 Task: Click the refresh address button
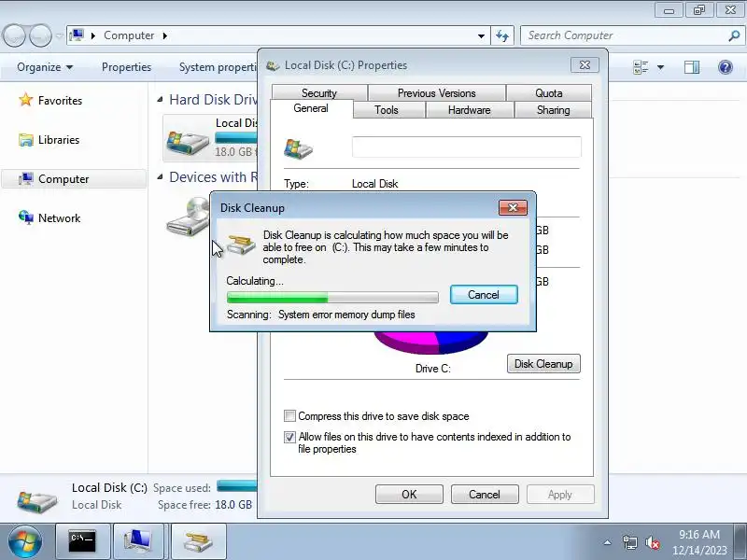[502, 35]
